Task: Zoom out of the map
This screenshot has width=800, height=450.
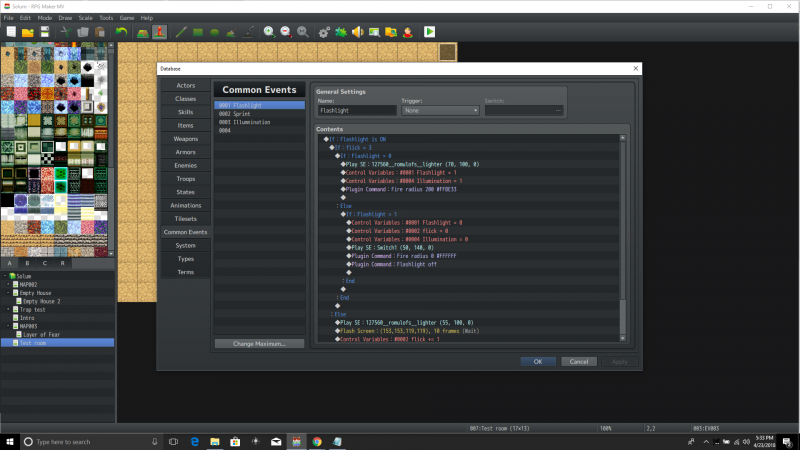Action: (286, 32)
